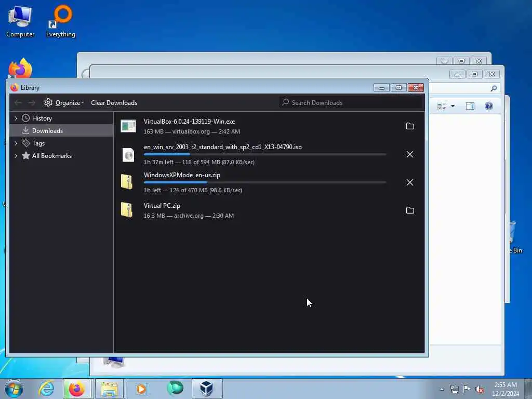Open the Computer desktop icon
The height and width of the screenshot is (399, 532).
[20, 21]
